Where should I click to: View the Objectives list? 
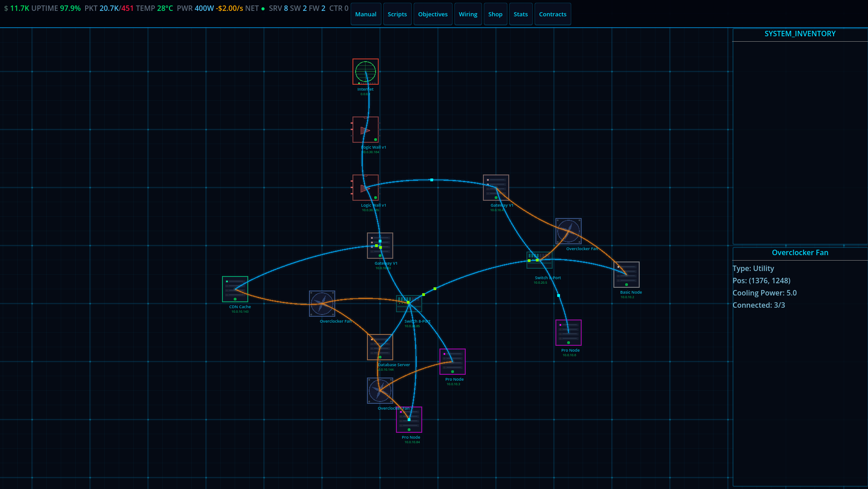click(x=433, y=14)
